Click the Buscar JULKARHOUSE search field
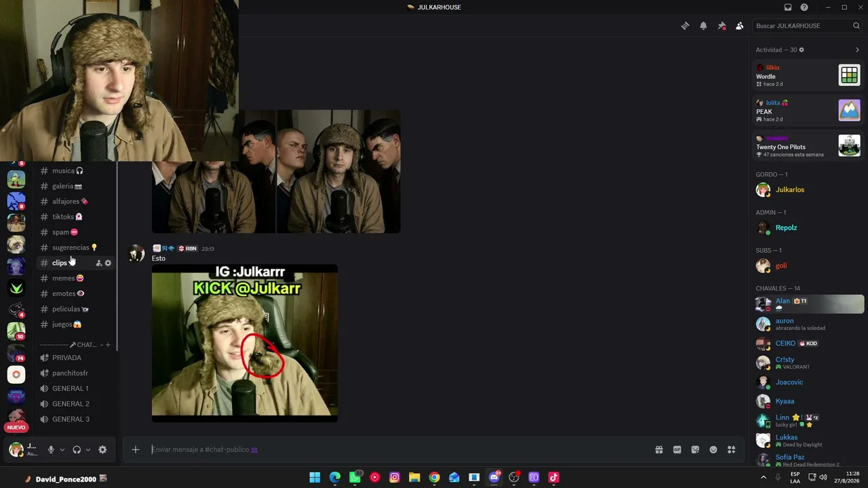 pyautogui.click(x=807, y=26)
